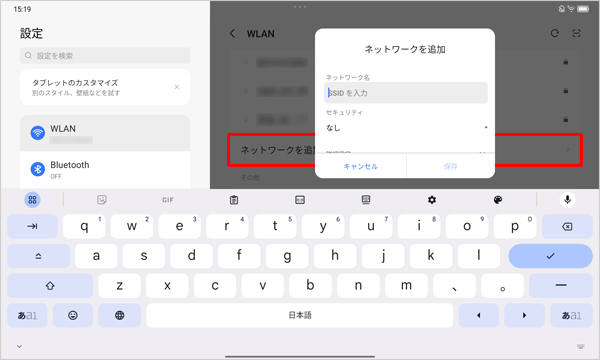Tap left あa1 input mode key
The width and height of the screenshot is (600, 360).
(27, 315)
